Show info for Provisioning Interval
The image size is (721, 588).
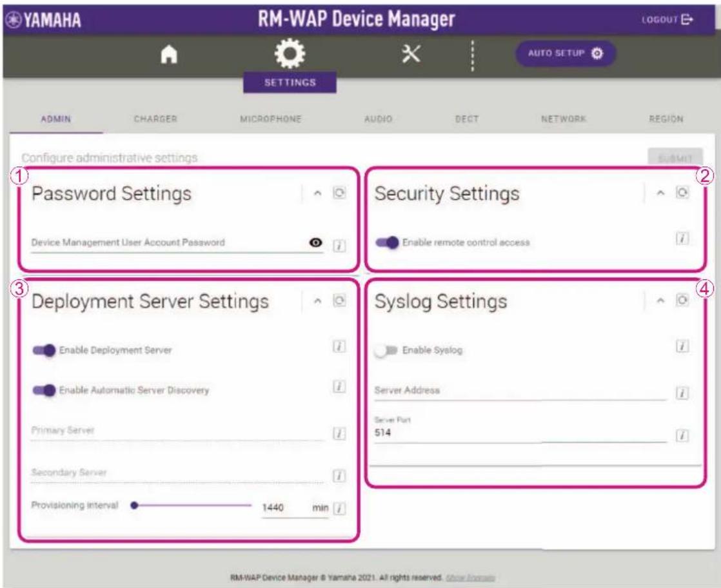(339, 509)
